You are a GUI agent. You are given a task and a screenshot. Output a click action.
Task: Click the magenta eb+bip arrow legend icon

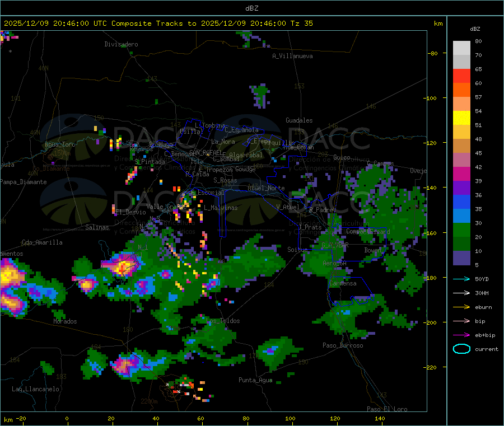461,335
